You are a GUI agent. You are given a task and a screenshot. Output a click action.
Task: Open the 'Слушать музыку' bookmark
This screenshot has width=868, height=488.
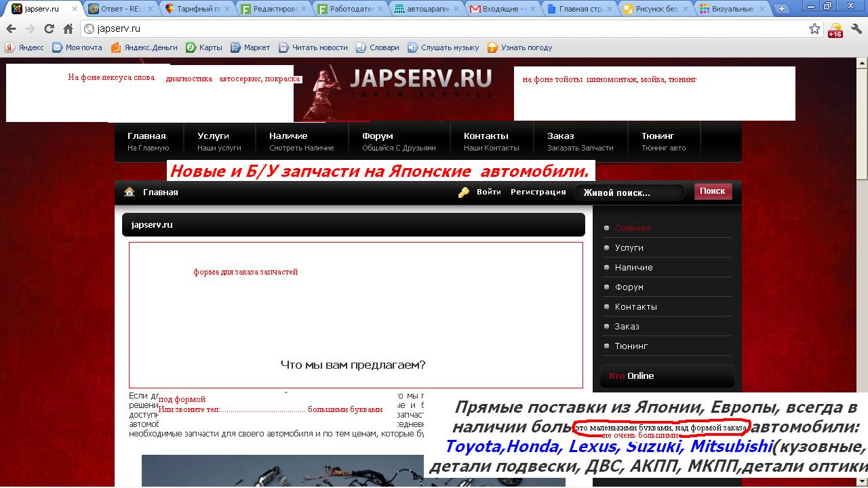click(443, 47)
